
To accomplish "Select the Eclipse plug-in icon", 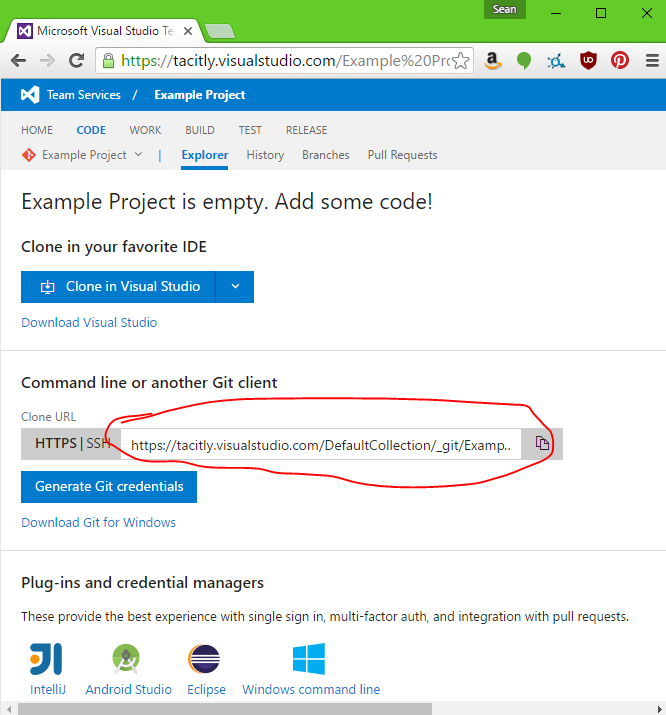I will 205,659.
